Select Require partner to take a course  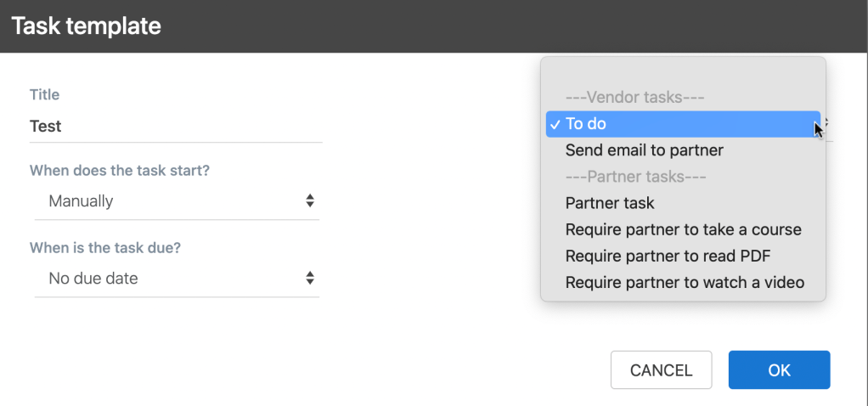[683, 229]
